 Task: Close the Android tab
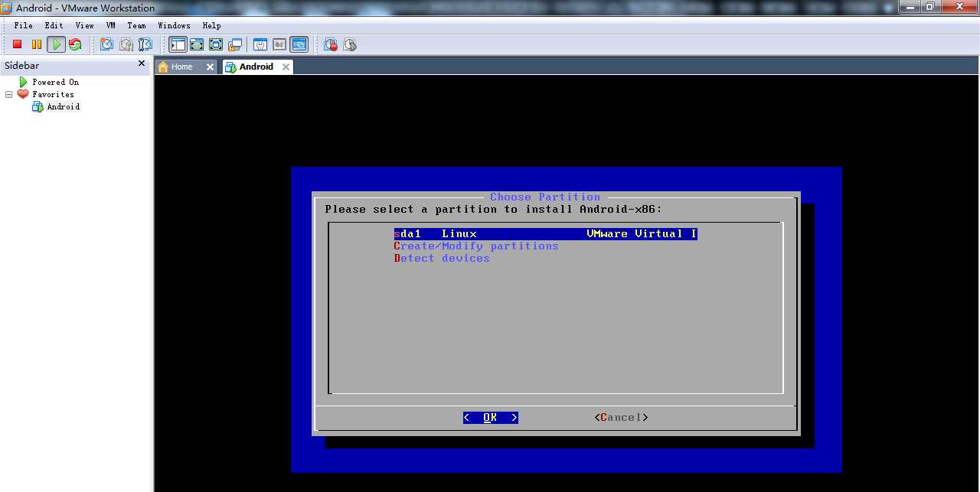click(286, 67)
